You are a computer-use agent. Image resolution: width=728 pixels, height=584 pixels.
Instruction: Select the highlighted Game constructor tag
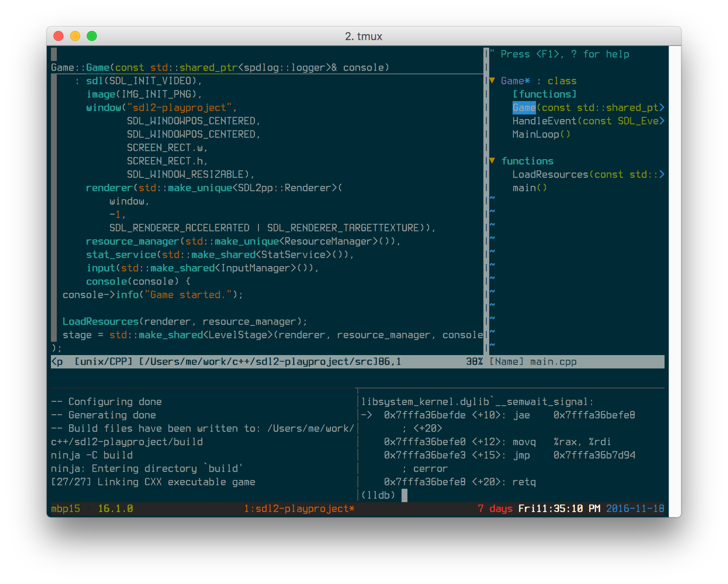(524, 107)
